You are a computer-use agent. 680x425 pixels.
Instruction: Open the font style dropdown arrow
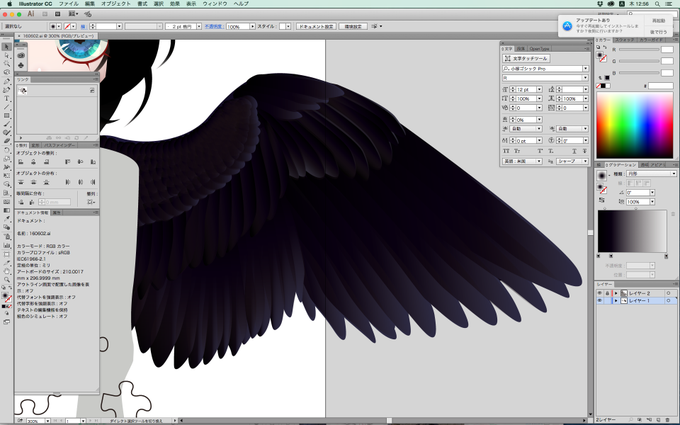tap(585, 78)
